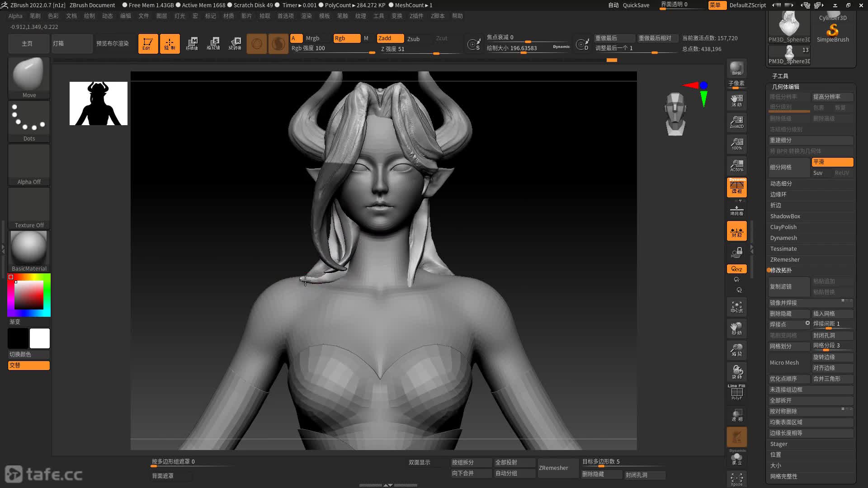Click the 灯箱 button
Screen dimensions: 868x488
coord(72,44)
